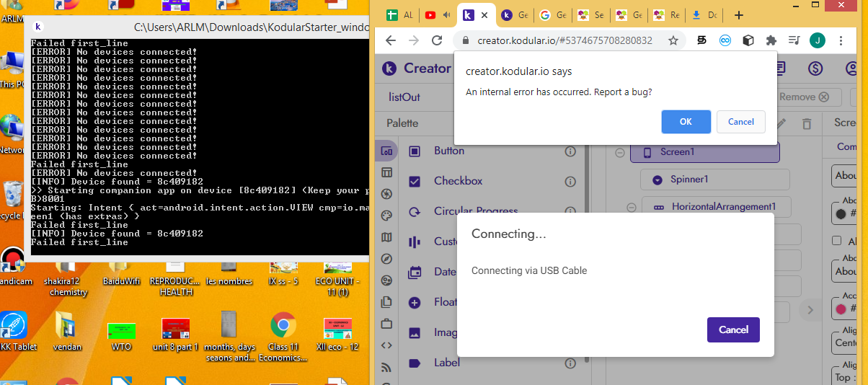Image resolution: width=868 pixels, height=385 pixels.
Task: Open Chrome profile avatar J
Action: 817,40
